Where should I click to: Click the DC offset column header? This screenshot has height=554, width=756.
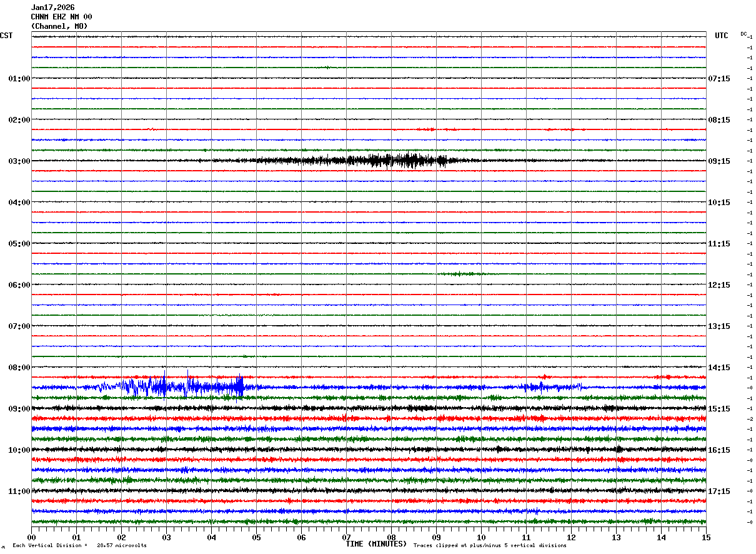point(744,34)
